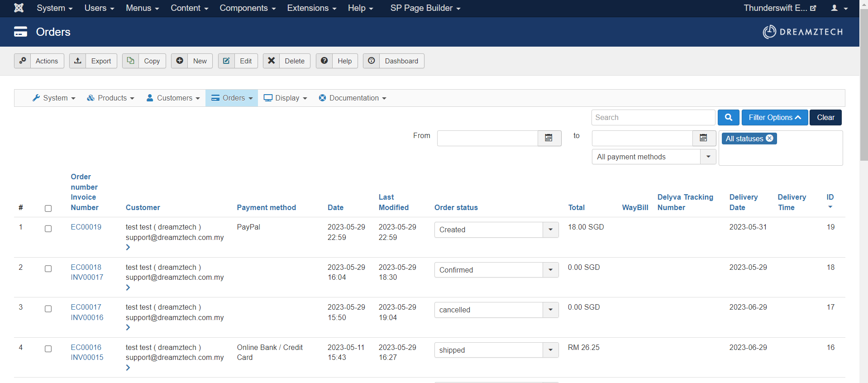868x383 pixels.
Task: Open the Users menu
Action: [99, 8]
